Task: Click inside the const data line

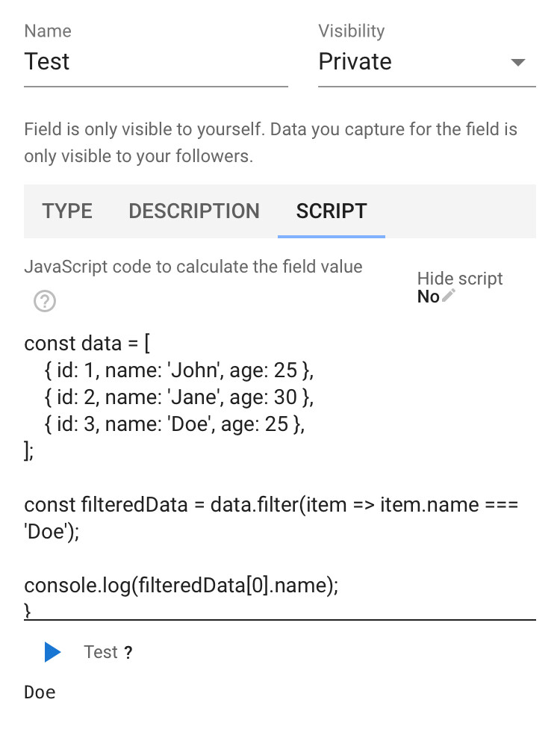Action: pos(87,344)
